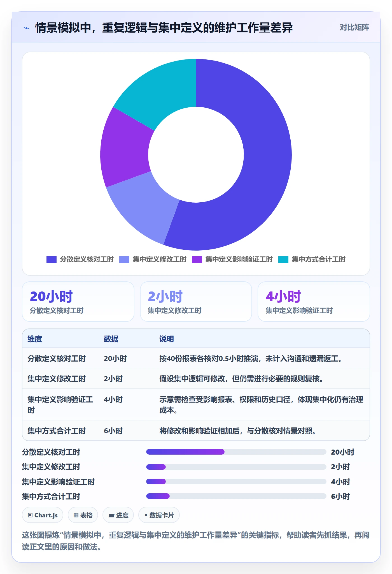Image resolution: width=392 pixels, height=574 pixels.
Task: Click the 集中方式合计工时 progress bar
Action: tap(236, 496)
